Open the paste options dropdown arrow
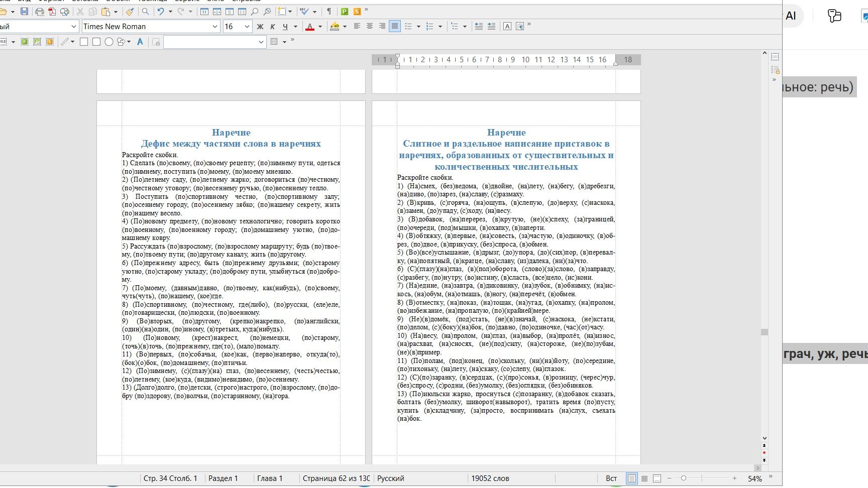 pos(116,12)
